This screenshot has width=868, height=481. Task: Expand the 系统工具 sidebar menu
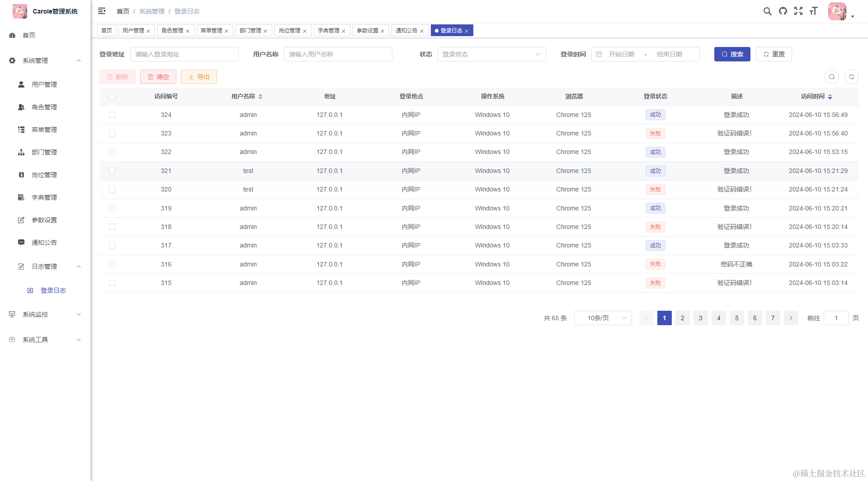tap(45, 340)
